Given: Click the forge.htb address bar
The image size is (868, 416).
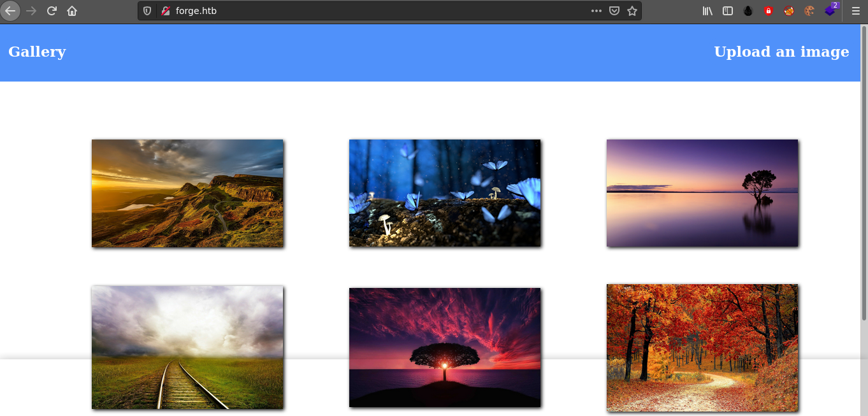Looking at the screenshot, I should pos(382,11).
